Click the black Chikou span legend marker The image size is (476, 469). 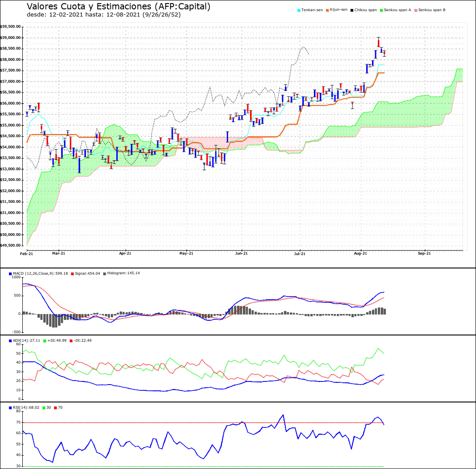(x=352, y=10)
